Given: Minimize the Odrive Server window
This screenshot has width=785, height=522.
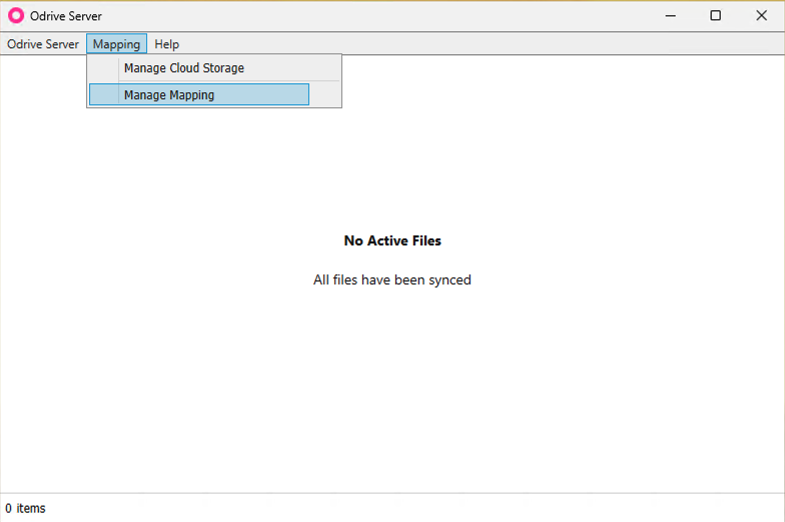Looking at the screenshot, I should 670,16.
